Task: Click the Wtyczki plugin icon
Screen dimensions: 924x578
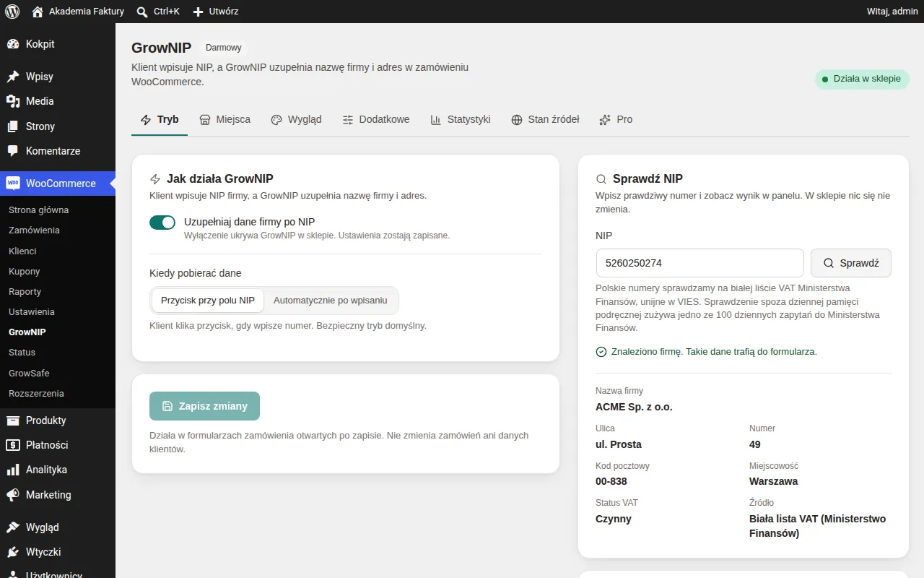Action: [13, 552]
